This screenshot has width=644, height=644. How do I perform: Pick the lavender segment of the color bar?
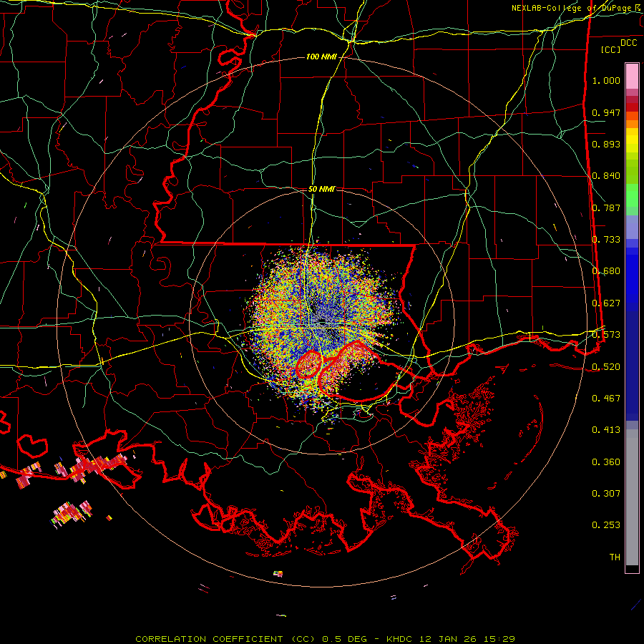[x=632, y=227]
